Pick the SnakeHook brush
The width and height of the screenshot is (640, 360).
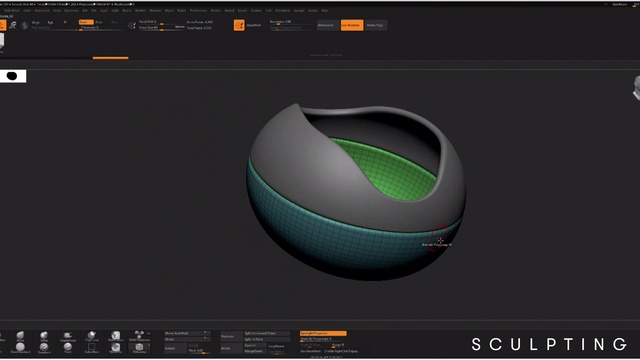coord(68,337)
